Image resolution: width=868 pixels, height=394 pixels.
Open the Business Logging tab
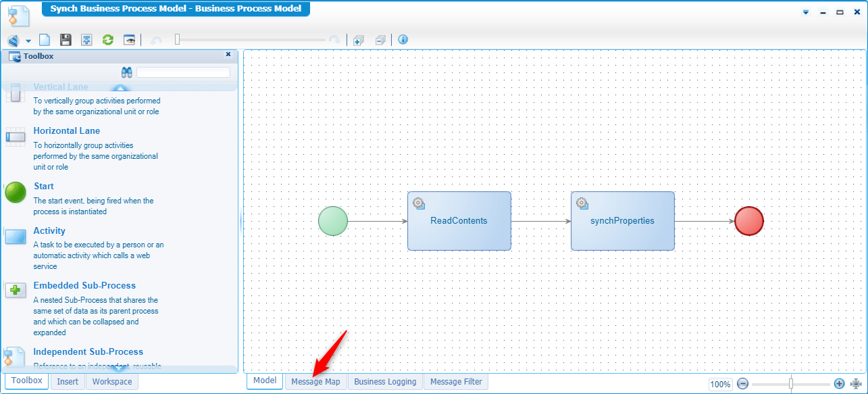tap(385, 382)
